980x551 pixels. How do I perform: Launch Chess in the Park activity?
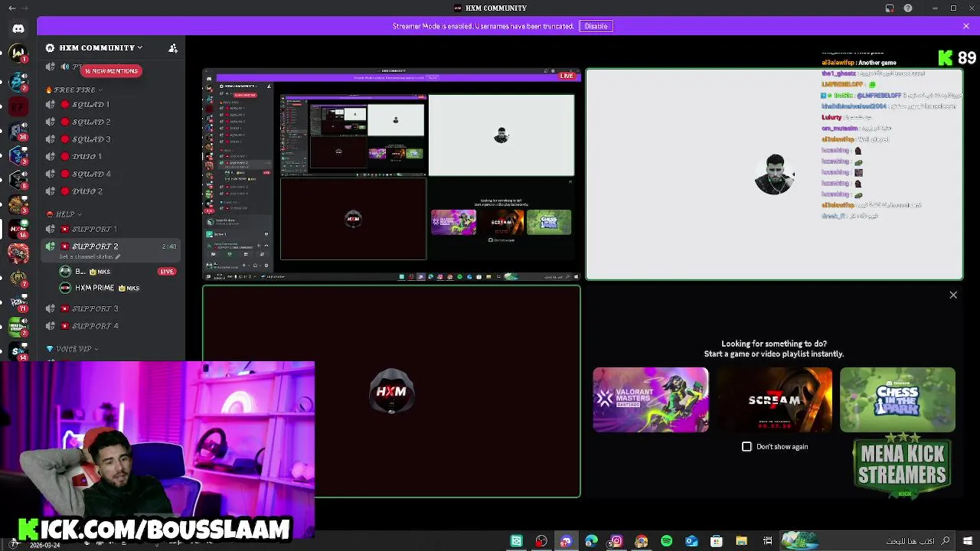[897, 400]
